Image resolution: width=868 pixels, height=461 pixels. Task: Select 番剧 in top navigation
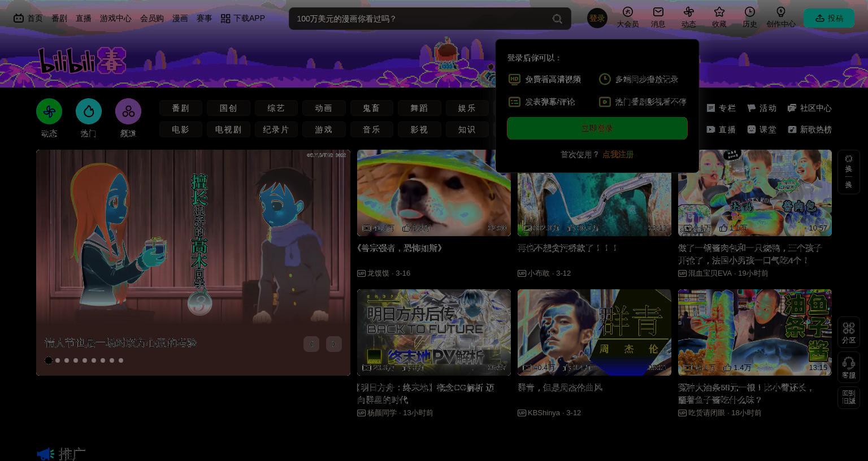pos(59,19)
